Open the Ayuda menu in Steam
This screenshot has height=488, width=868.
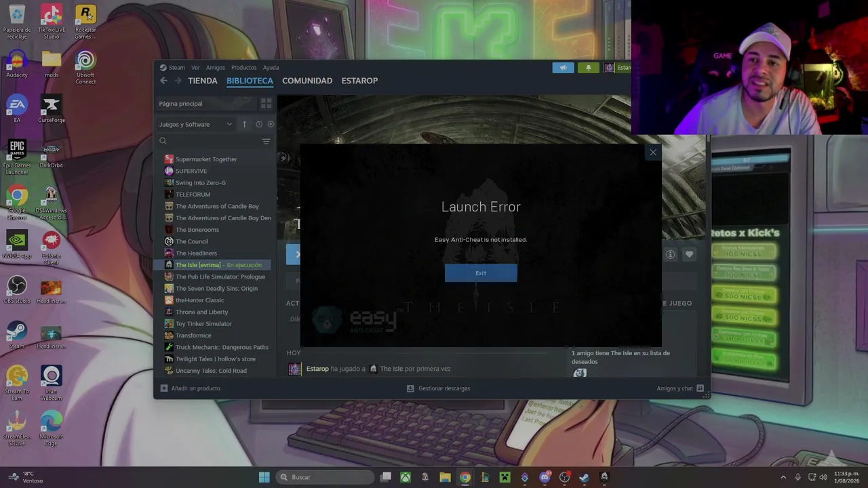pyautogui.click(x=271, y=68)
